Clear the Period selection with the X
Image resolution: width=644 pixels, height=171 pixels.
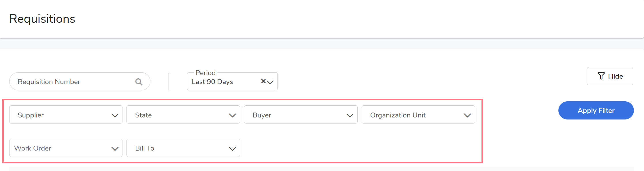point(263,81)
